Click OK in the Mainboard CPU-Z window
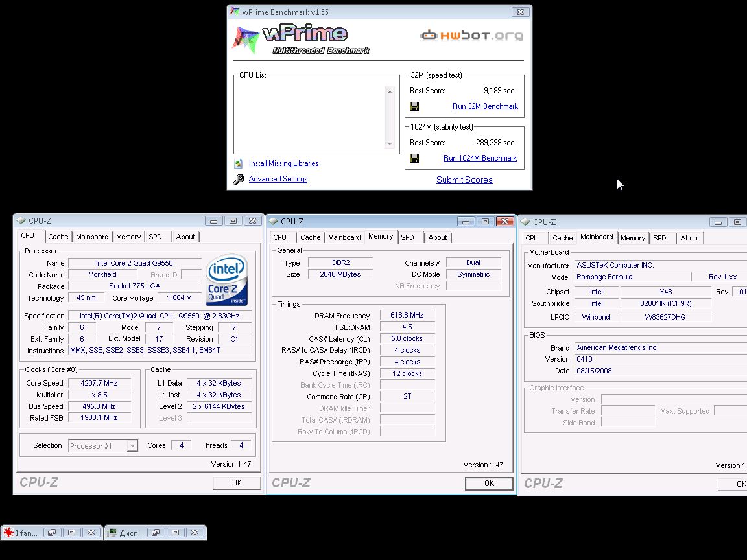 (733, 484)
